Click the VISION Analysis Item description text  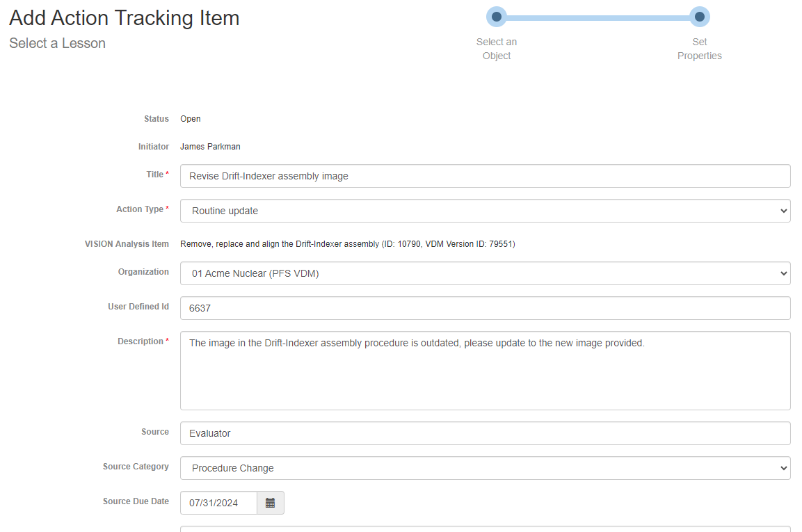coord(347,244)
